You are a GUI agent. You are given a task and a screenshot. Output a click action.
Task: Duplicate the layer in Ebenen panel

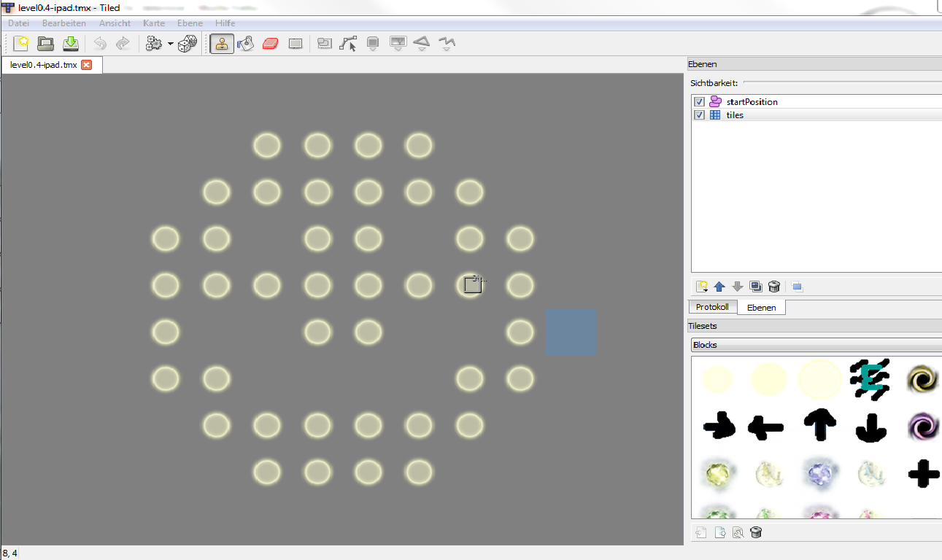756,287
